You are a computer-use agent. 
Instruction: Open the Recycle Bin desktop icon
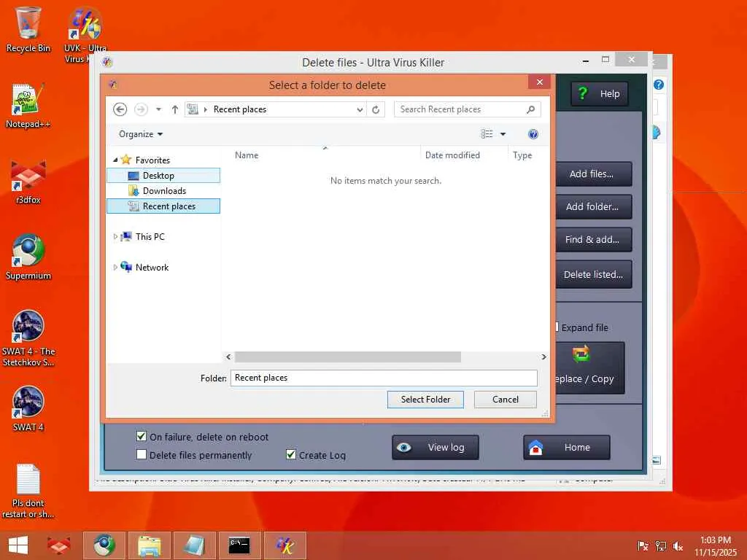(28, 29)
